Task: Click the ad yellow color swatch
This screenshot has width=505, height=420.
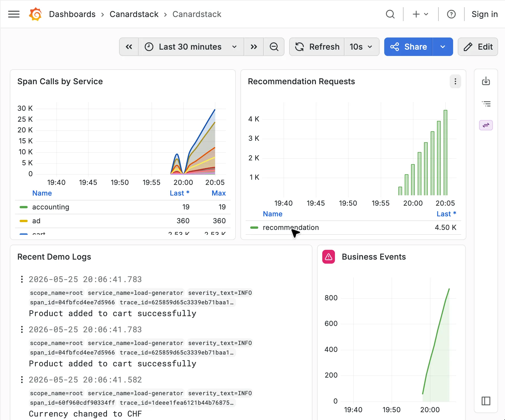Action: 24,221
